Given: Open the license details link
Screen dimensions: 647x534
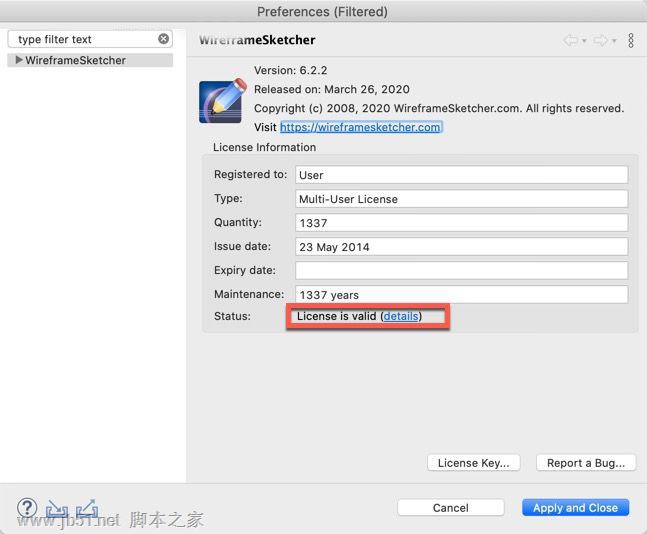Looking at the screenshot, I should pos(401,316).
